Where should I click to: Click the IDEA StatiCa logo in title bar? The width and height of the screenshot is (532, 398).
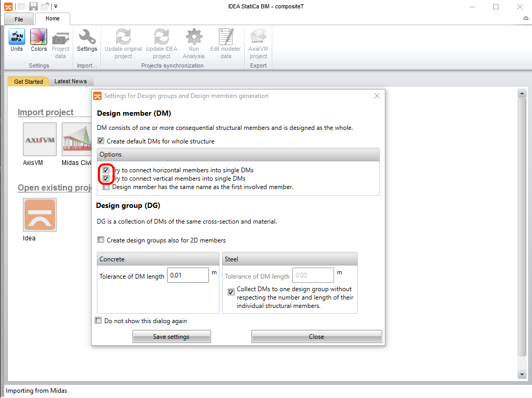[8, 6]
